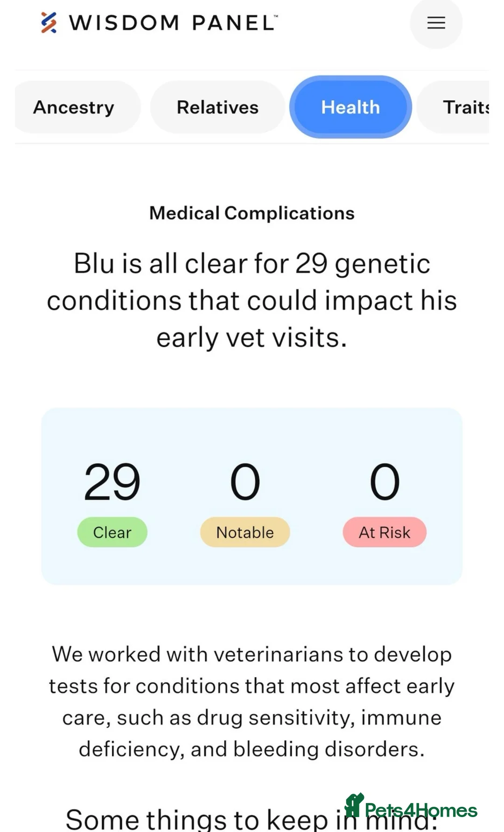Image resolution: width=504 pixels, height=832 pixels.
Task: Click the veterinarians description paragraph
Action: pyautogui.click(x=252, y=701)
